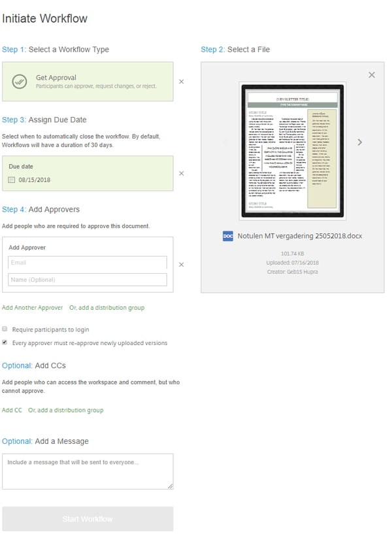Click the Get Approval checkmark icon
The image size is (392, 534).
(x=20, y=82)
